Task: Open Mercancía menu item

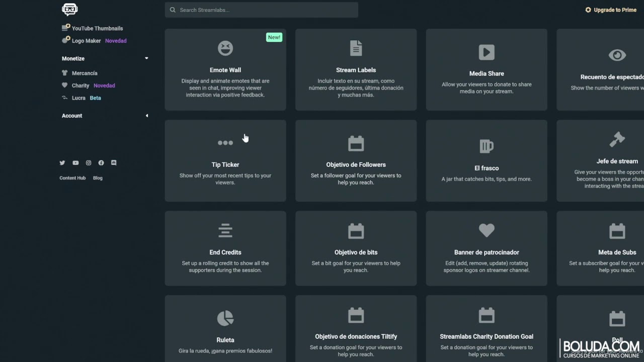Action: coord(85,73)
